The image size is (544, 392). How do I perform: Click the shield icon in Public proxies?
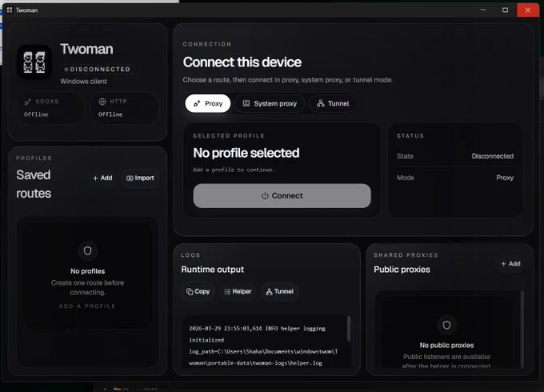point(446,325)
